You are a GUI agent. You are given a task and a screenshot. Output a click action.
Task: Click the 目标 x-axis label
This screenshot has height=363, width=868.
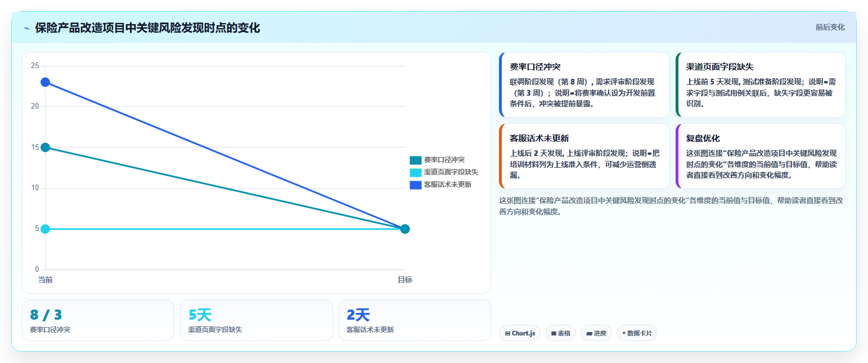(x=405, y=280)
